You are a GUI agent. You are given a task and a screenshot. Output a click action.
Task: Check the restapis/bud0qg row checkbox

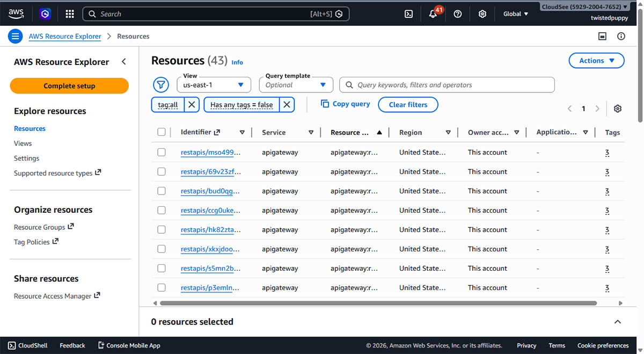pyautogui.click(x=162, y=191)
